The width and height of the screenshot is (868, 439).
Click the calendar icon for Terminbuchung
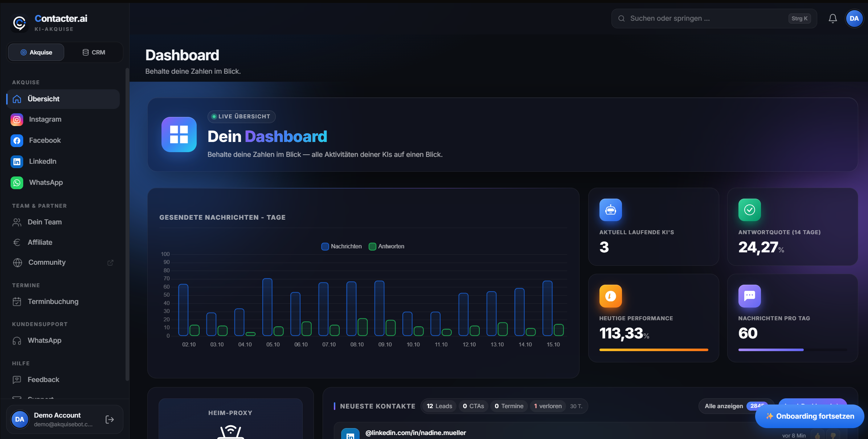coord(17,301)
